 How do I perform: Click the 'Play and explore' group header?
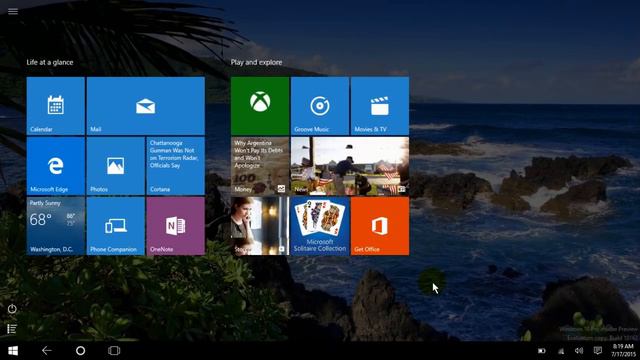256,62
